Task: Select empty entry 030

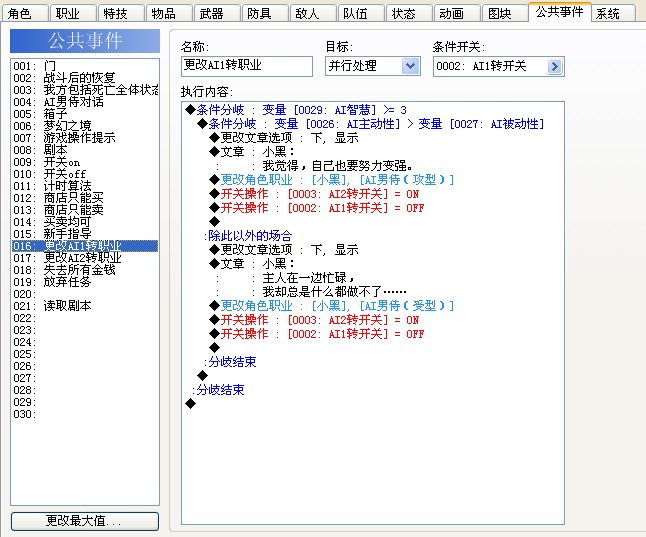Action: pos(84,414)
